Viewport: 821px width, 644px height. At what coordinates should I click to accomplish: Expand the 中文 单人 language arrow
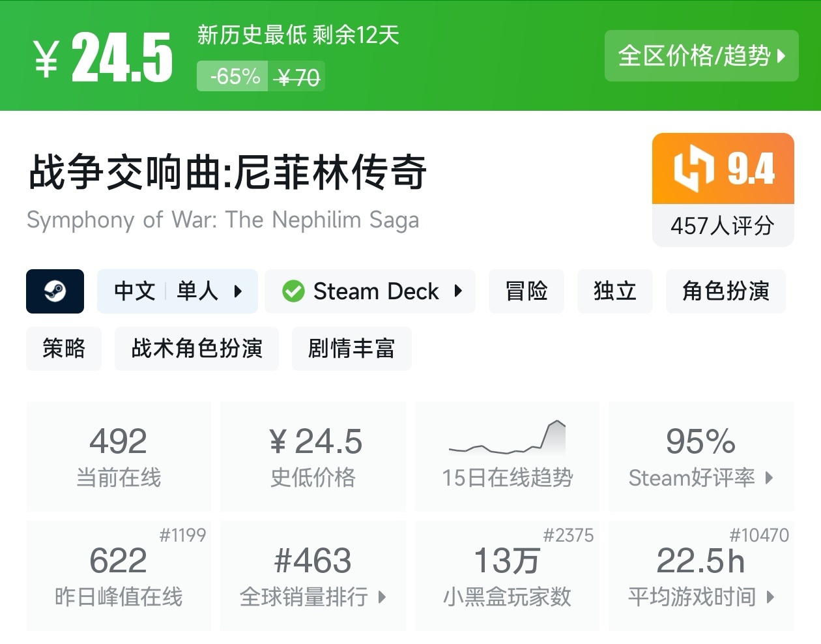(x=238, y=291)
